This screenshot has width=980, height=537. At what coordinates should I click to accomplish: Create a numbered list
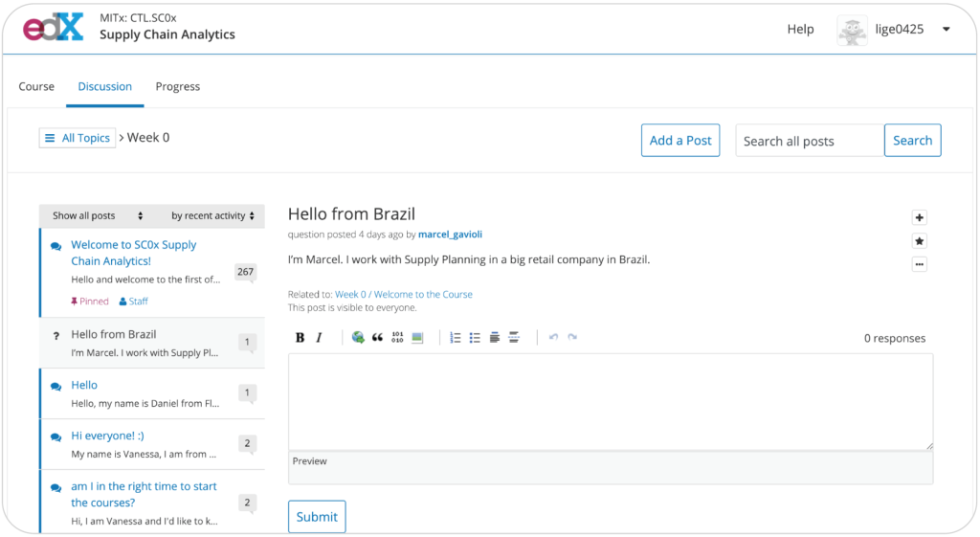(x=456, y=338)
